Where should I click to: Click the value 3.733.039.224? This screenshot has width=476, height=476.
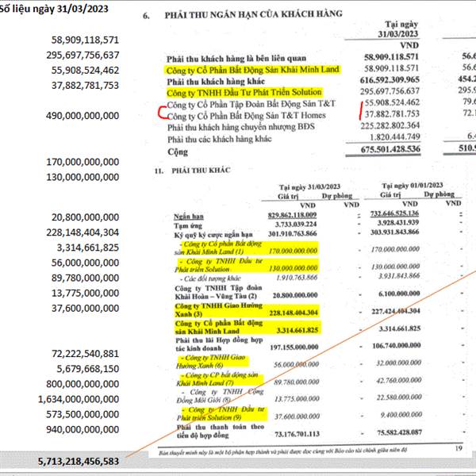[x=296, y=224]
